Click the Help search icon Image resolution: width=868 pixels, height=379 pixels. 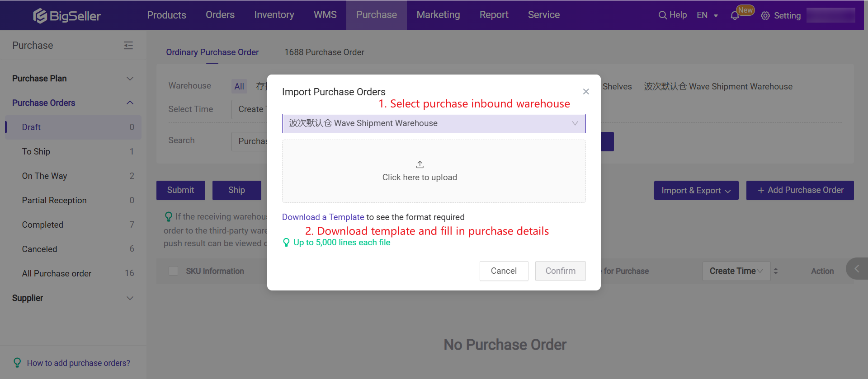[x=662, y=15]
